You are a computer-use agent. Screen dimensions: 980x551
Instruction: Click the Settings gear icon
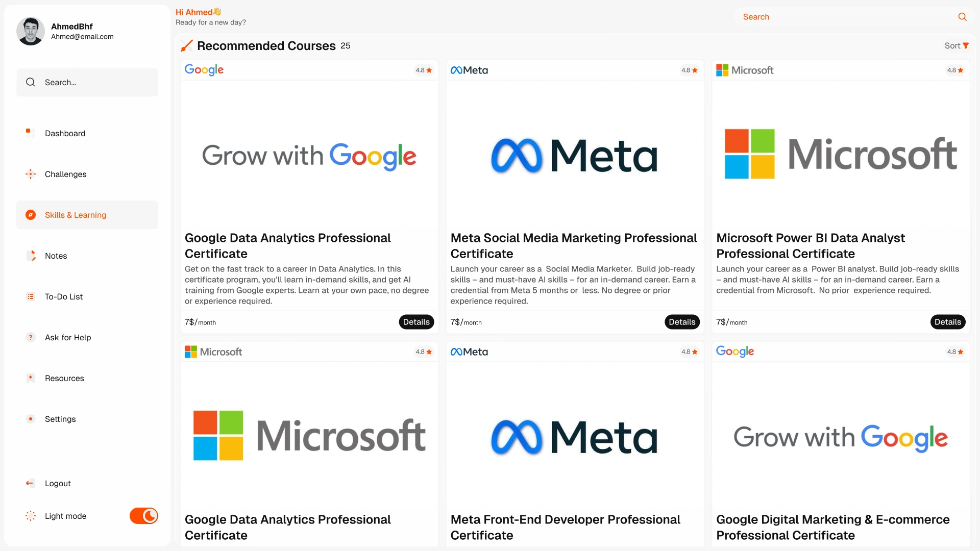[31, 419]
